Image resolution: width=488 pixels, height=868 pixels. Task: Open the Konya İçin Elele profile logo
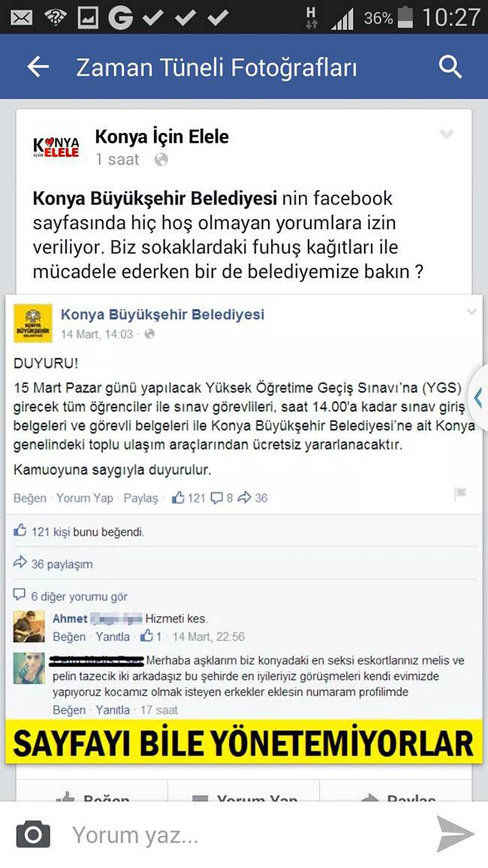56,146
